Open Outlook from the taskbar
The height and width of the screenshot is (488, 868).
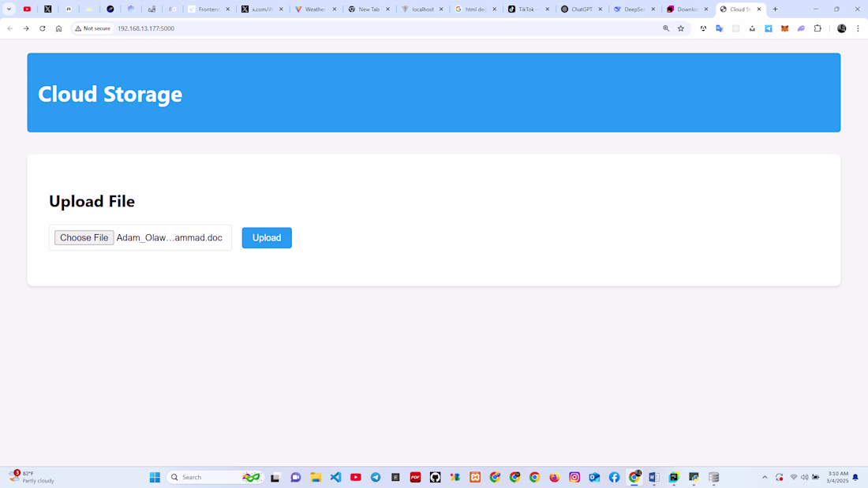pos(594,477)
